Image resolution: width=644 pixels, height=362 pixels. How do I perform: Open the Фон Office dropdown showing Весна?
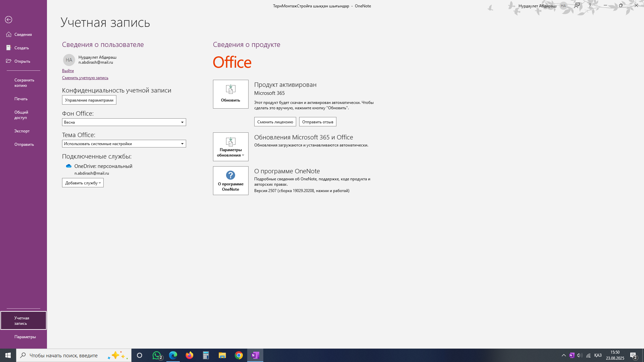coord(124,122)
